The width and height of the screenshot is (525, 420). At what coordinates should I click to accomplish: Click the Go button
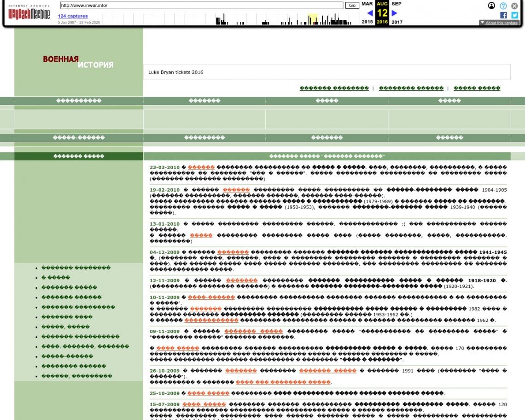[352, 6]
